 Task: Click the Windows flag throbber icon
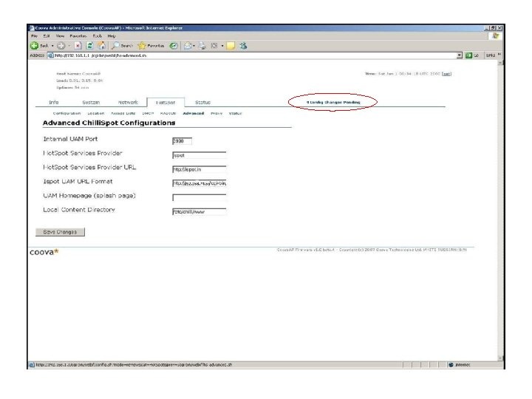coord(496,36)
